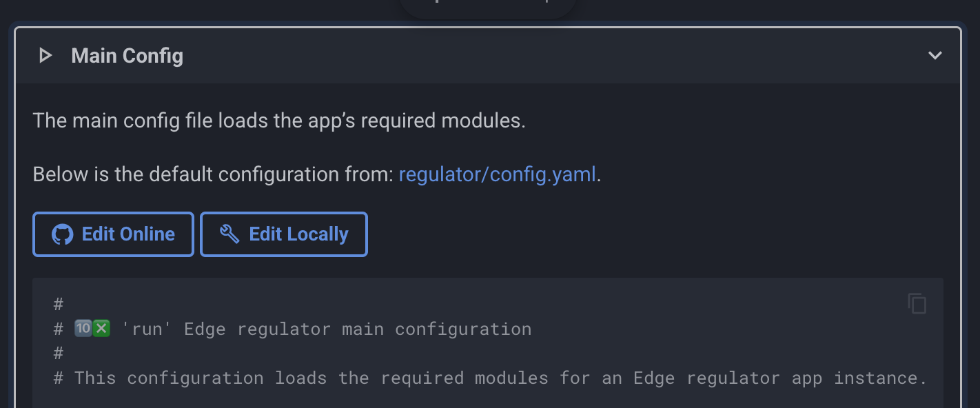Click the 'main config file loads' description paragraph
980x408 pixels.
279,121
